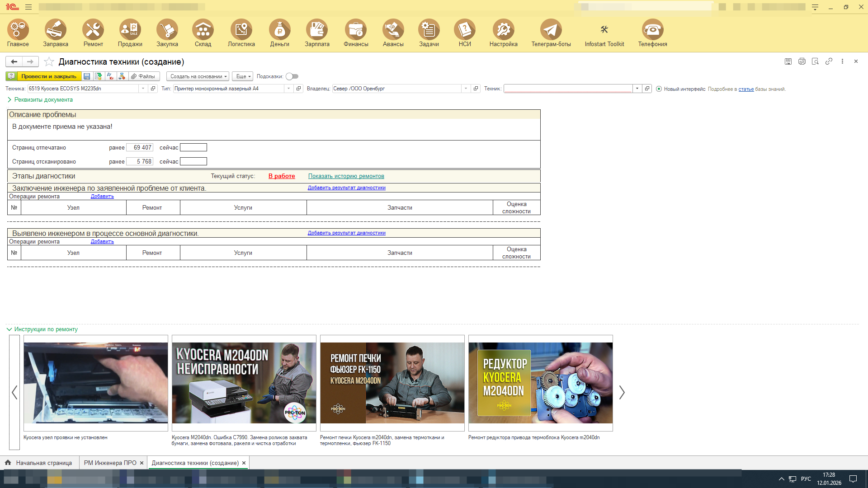The width and height of the screenshot is (868, 488).
Task: Click Провести и закрыть button
Action: pyautogui.click(x=49, y=76)
